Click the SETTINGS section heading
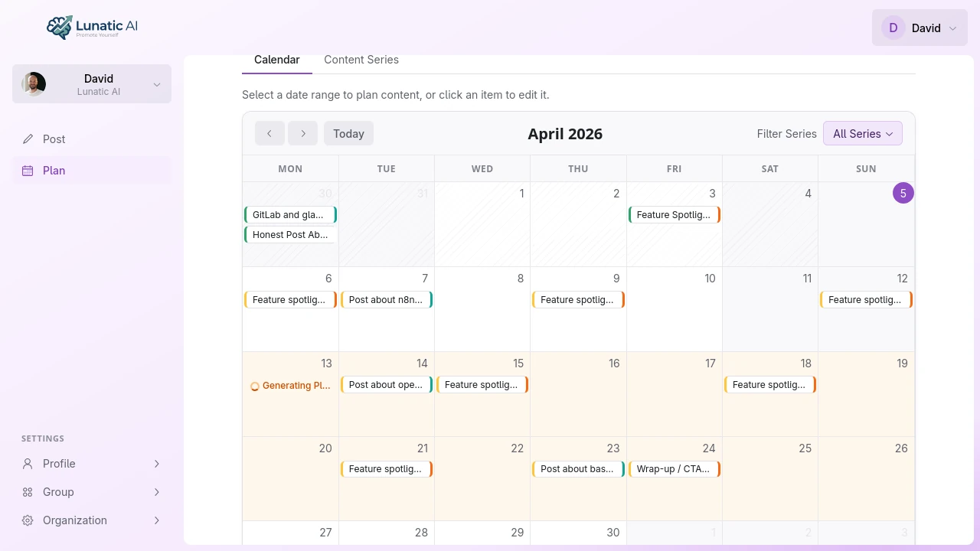Screen dimensions: 980x551 (43, 439)
